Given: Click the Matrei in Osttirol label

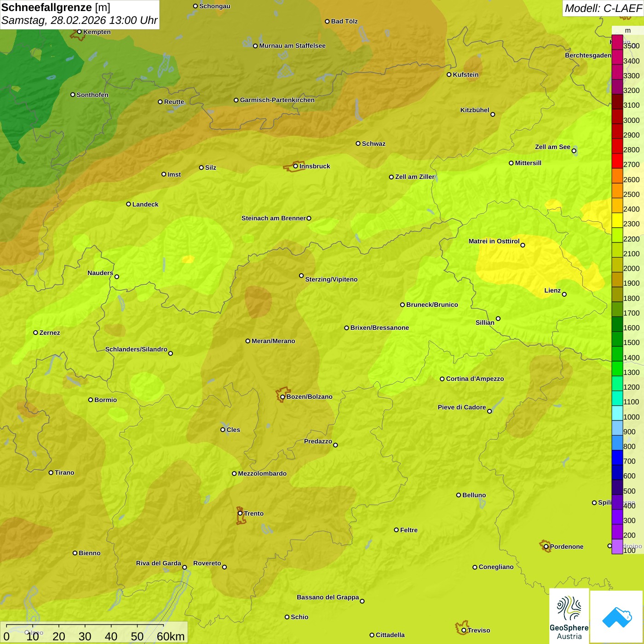Looking at the screenshot, I should (494, 241).
